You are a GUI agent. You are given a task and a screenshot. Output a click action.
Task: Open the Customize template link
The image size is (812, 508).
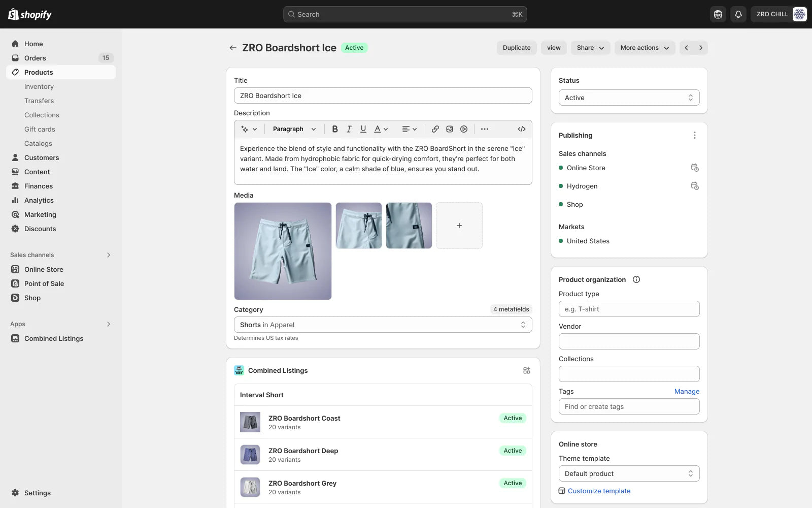(x=599, y=491)
